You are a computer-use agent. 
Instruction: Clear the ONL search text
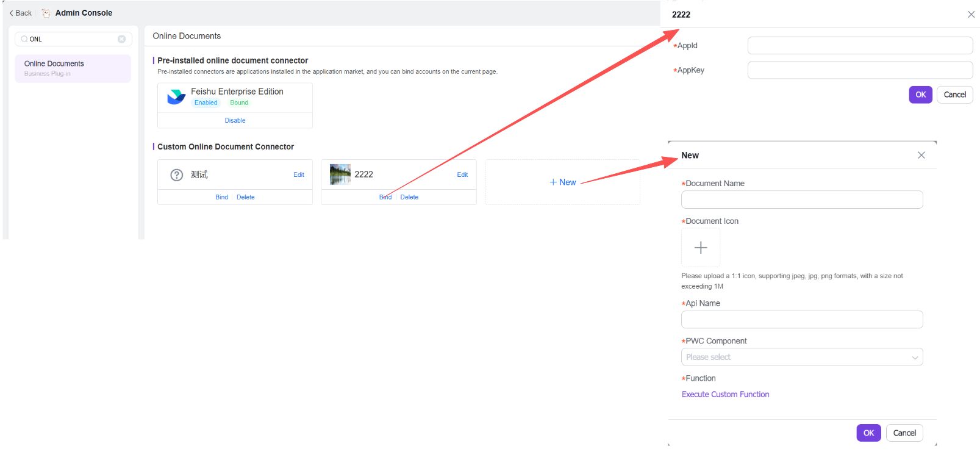(x=121, y=39)
